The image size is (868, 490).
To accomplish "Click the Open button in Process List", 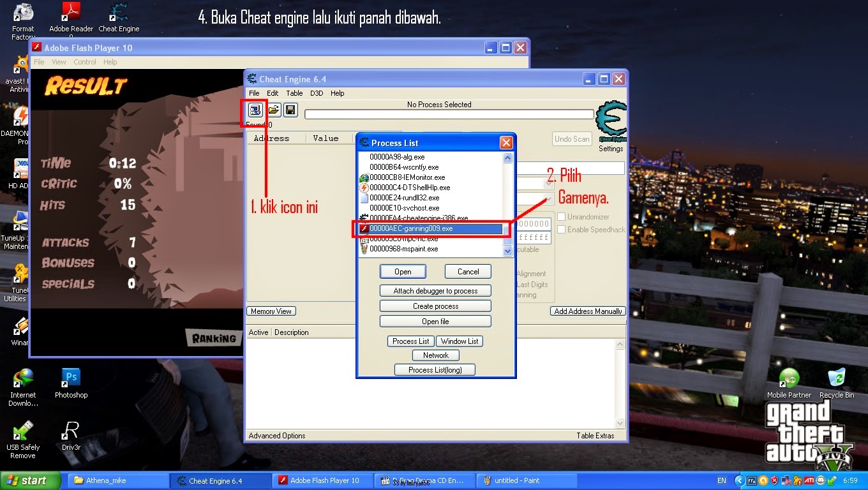I will coord(403,271).
